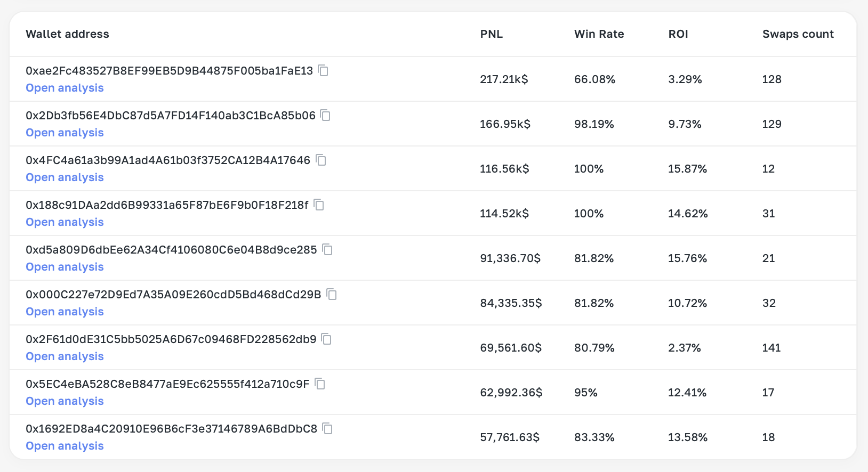Copy wallet address starting with 0x000C227
868x472 pixels.
(x=331, y=294)
